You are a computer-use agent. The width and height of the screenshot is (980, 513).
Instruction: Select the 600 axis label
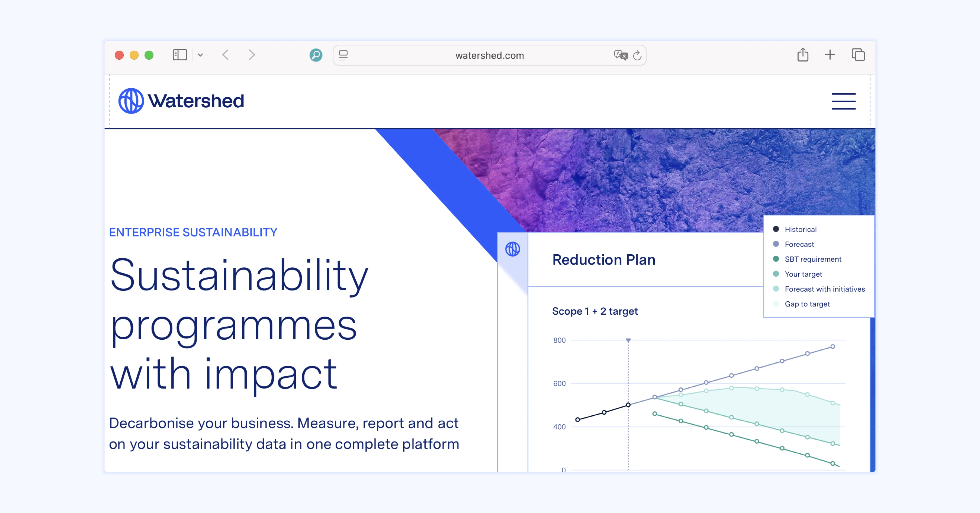559,383
